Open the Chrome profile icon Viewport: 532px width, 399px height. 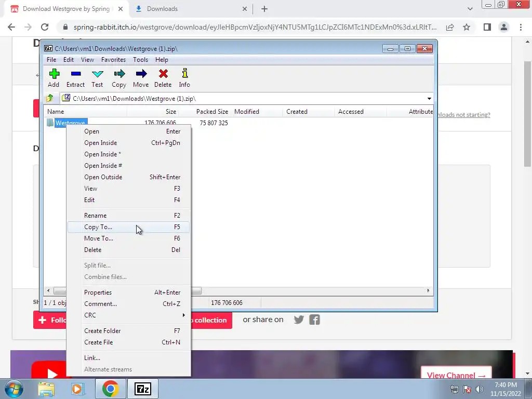pyautogui.click(x=504, y=27)
